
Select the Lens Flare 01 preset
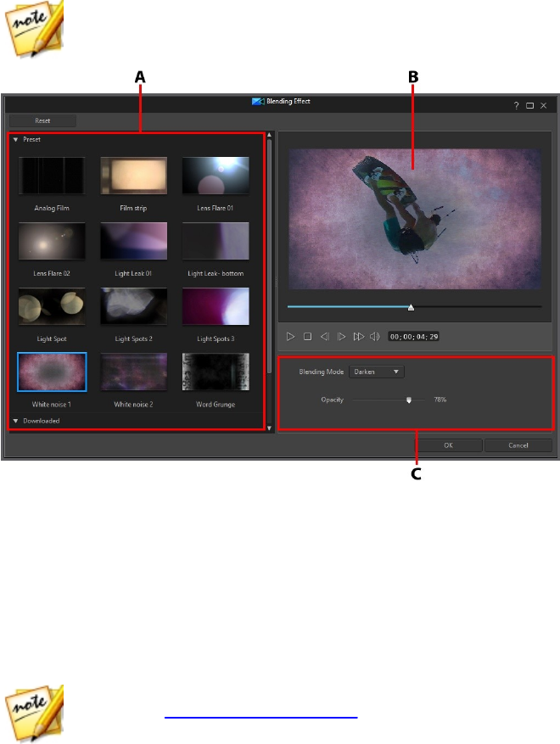click(x=216, y=176)
